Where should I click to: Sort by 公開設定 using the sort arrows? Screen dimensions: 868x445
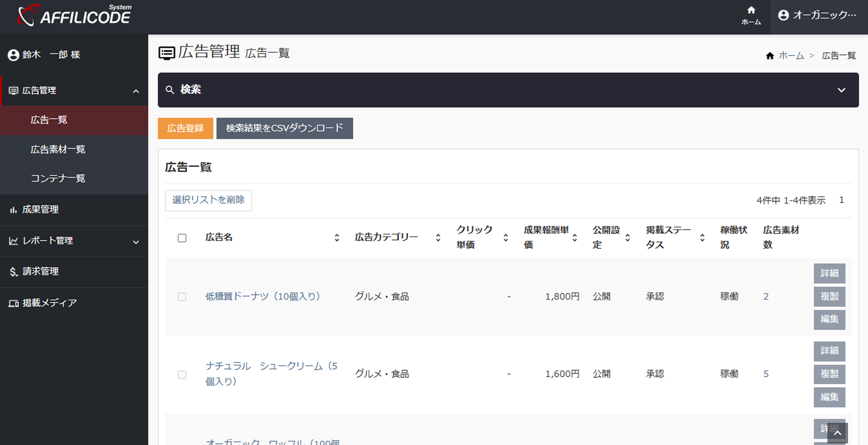(x=628, y=238)
